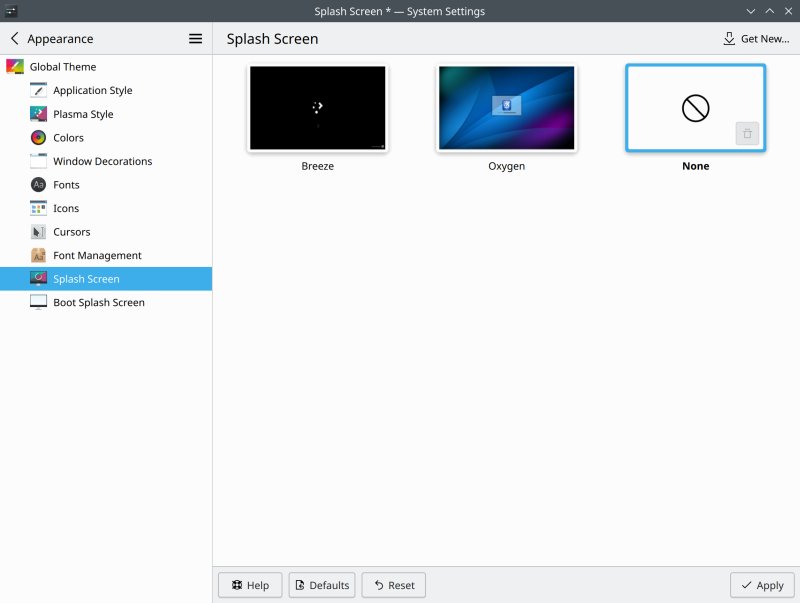Click the Font Management icon
This screenshot has width=800, height=603.
coord(38,255)
